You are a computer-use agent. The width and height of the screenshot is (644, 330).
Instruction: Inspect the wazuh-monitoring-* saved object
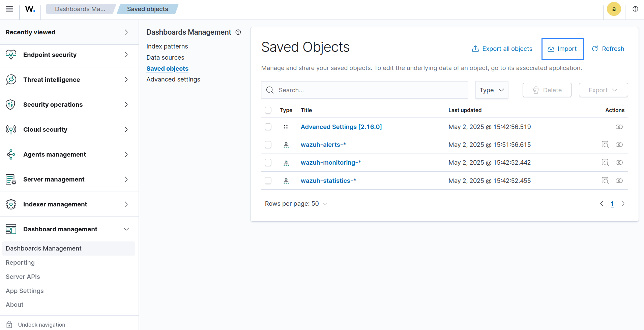605,163
